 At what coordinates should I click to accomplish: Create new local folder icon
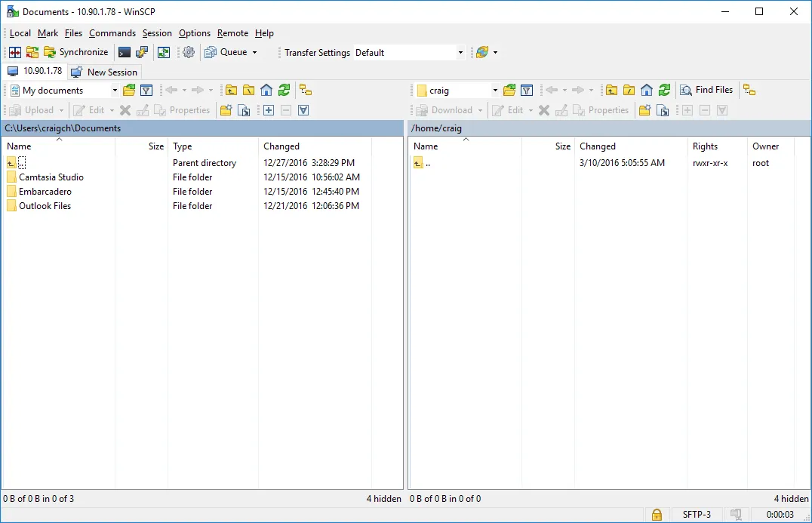226,110
